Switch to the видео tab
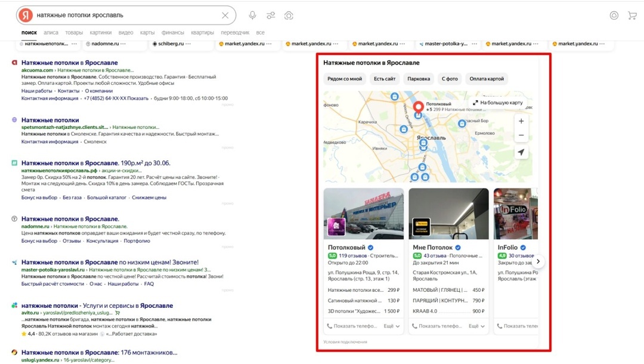644x364 pixels. 126,32
